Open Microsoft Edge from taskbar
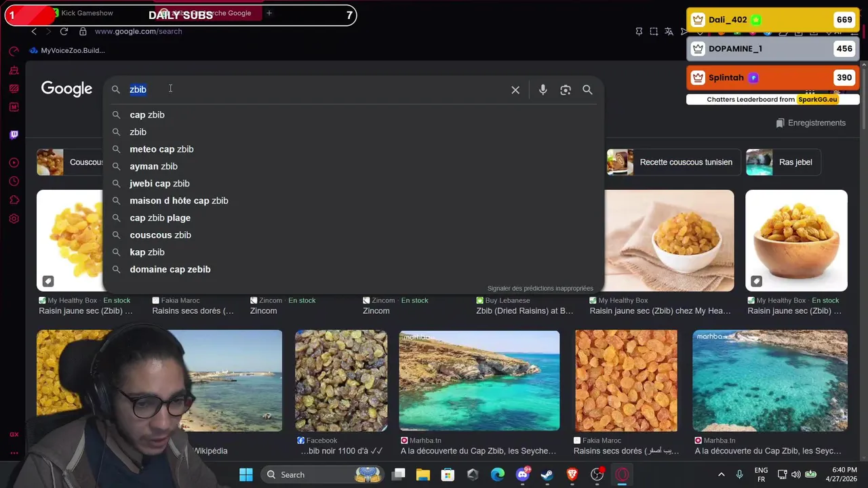This screenshot has width=868, height=488. coord(498,474)
